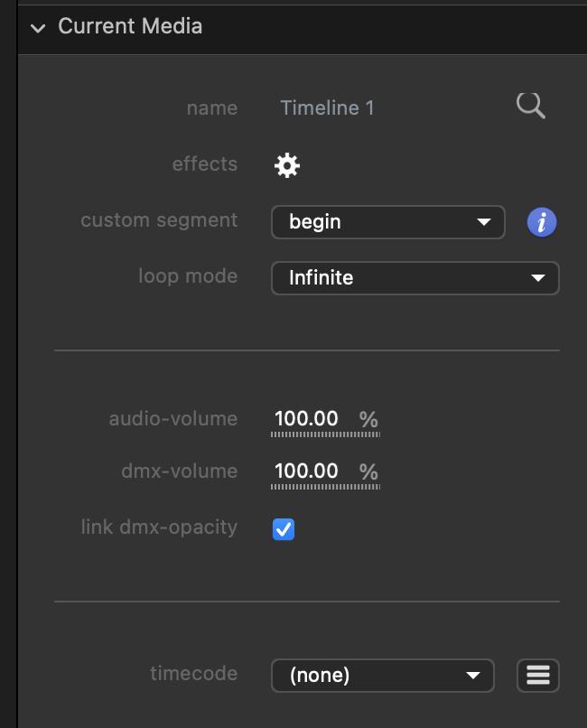Click the loop mode label

pos(188,276)
